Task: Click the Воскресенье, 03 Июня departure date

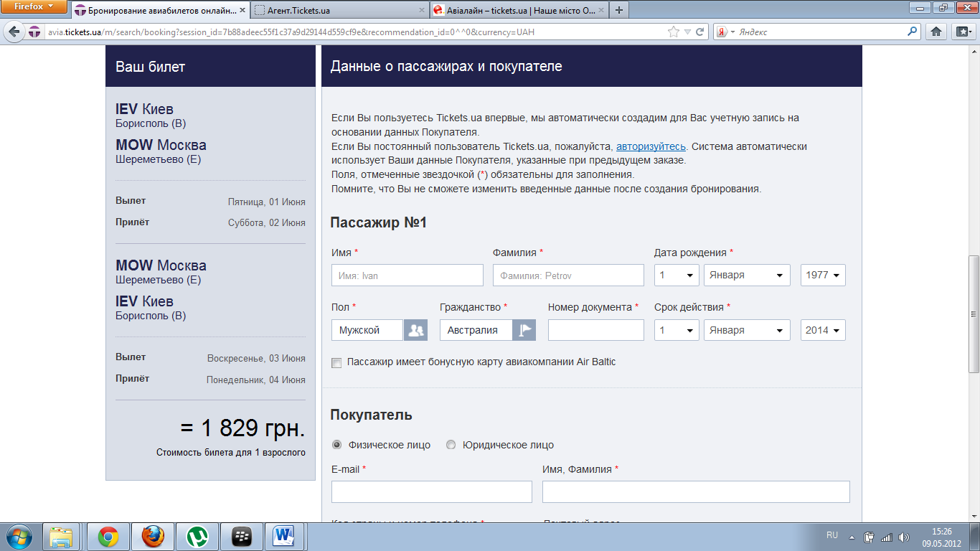Action: 256,359
